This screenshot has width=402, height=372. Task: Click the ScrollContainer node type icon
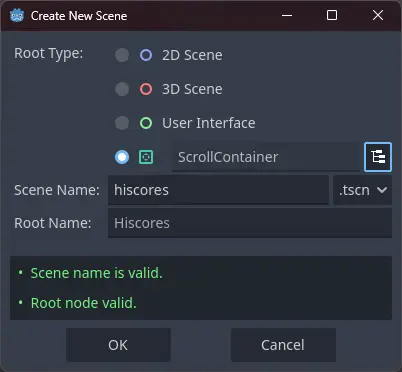(x=146, y=157)
